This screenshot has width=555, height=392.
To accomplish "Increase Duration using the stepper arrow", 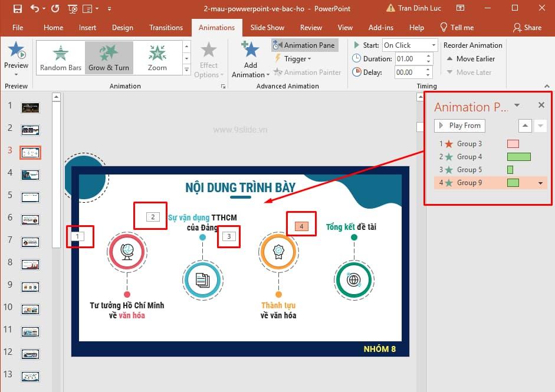I will pos(428,55).
